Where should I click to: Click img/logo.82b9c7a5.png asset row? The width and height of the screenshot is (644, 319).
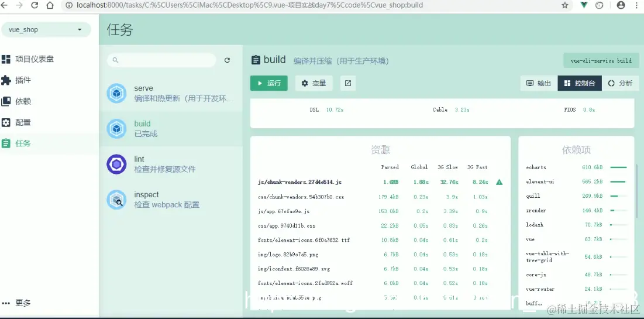tap(380, 255)
